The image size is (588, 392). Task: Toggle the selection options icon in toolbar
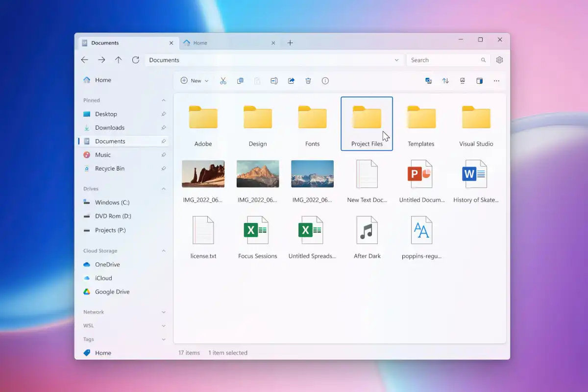pyautogui.click(x=429, y=81)
